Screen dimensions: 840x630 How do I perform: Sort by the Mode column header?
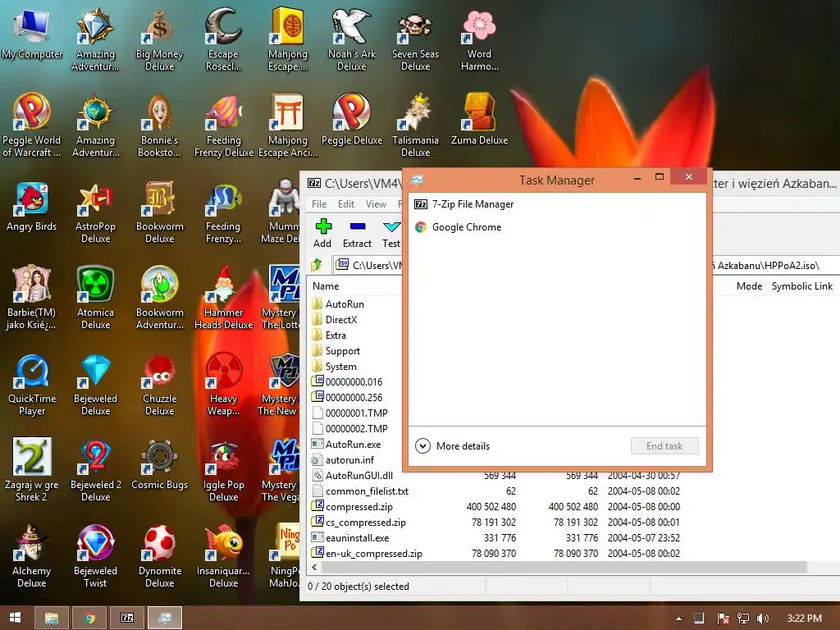click(749, 286)
